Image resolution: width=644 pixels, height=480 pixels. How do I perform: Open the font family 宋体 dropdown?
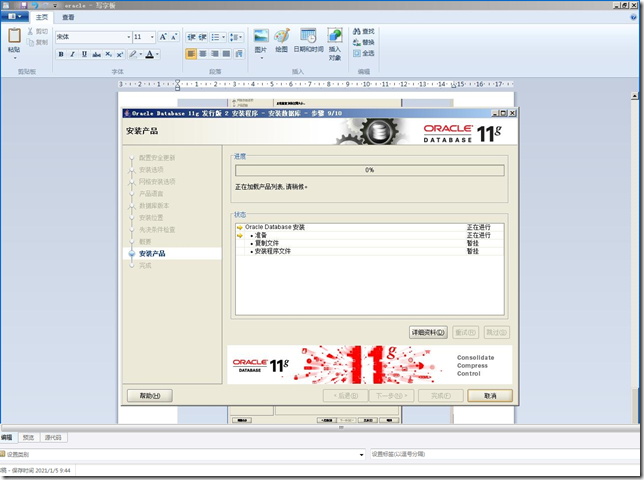(129, 37)
